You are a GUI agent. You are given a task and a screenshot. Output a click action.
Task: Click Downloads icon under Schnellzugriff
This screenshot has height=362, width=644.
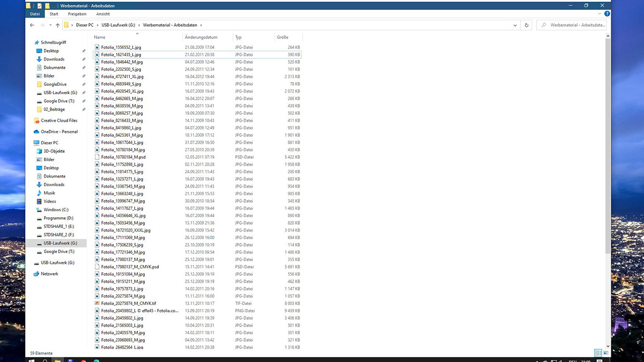[39, 59]
